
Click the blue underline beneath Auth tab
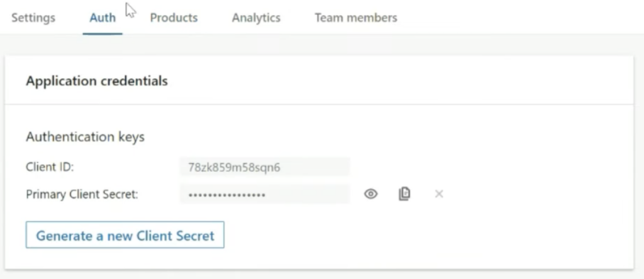pos(103,33)
